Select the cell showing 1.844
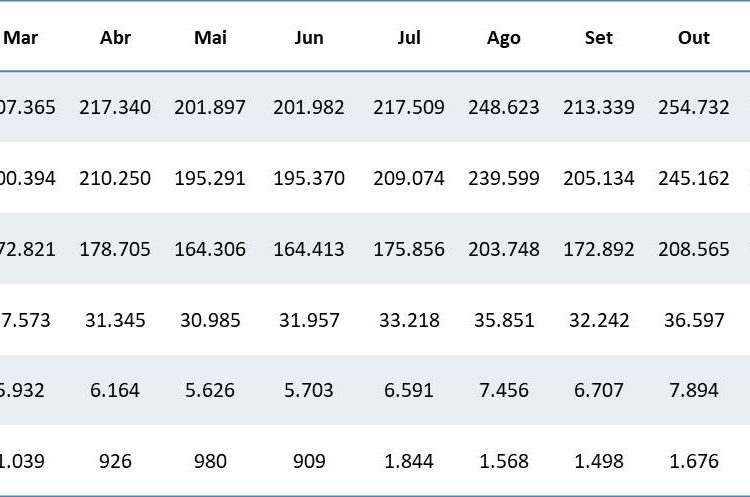This screenshot has height=497, width=750. point(408,461)
